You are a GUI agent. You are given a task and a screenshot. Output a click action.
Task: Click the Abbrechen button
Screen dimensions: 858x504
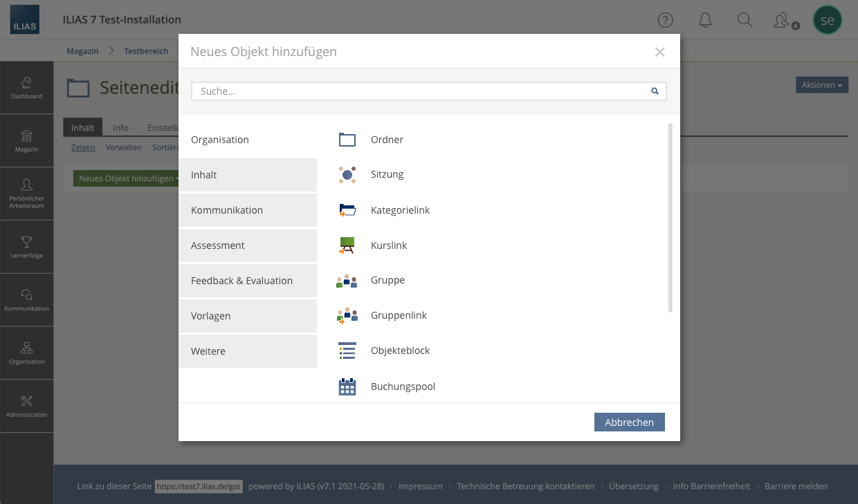(629, 422)
